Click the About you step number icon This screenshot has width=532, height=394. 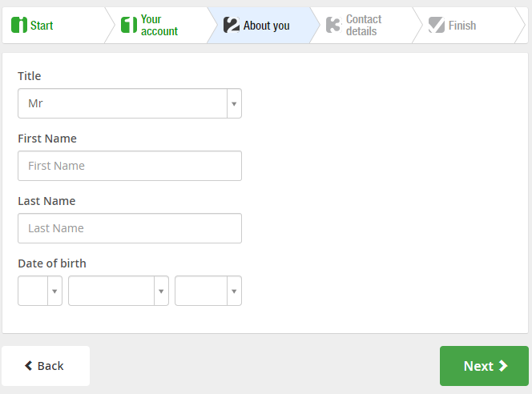point(232,25)
